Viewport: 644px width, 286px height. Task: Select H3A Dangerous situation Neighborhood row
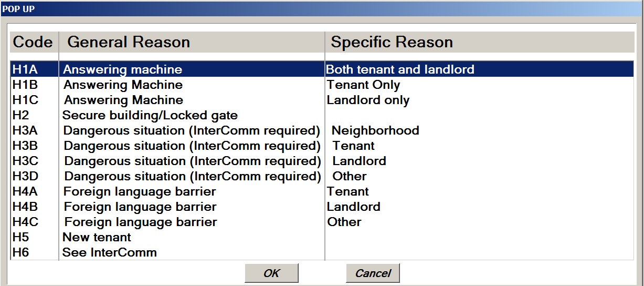[x=192, y=130]
